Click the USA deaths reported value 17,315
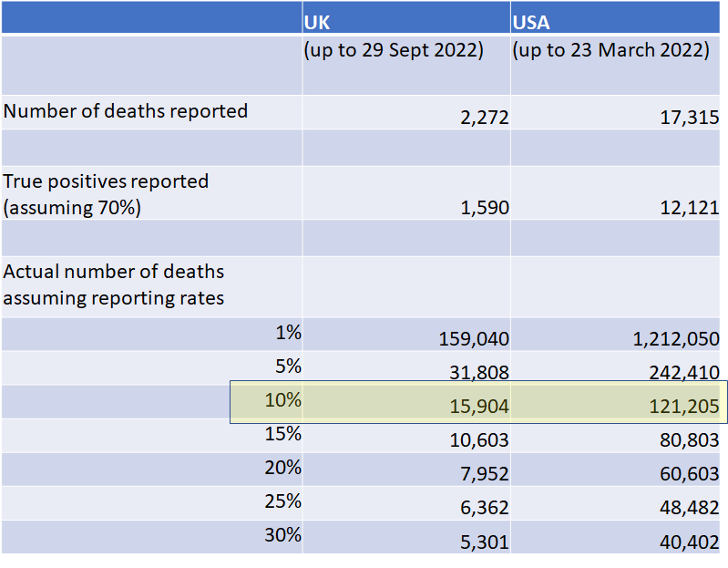The image size is (728, 568). (690, 118)
